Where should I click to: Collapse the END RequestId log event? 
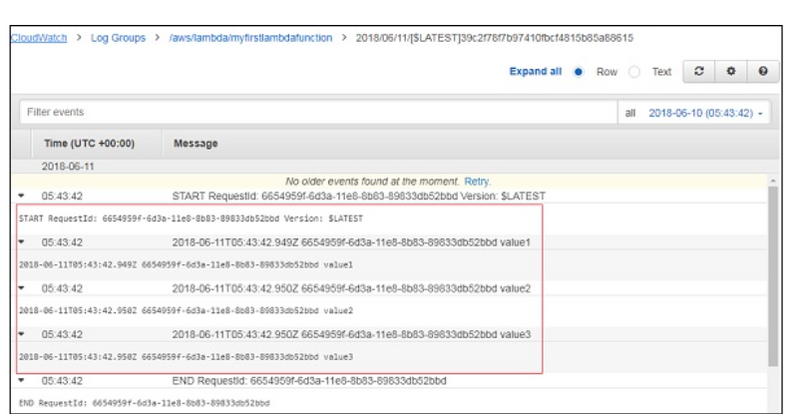[x=22, y=381]
